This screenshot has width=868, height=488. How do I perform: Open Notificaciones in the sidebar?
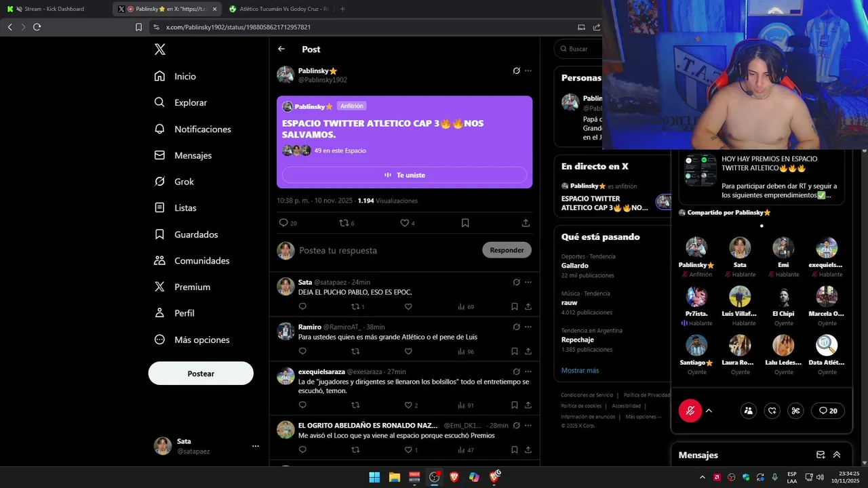pos(193,129)
